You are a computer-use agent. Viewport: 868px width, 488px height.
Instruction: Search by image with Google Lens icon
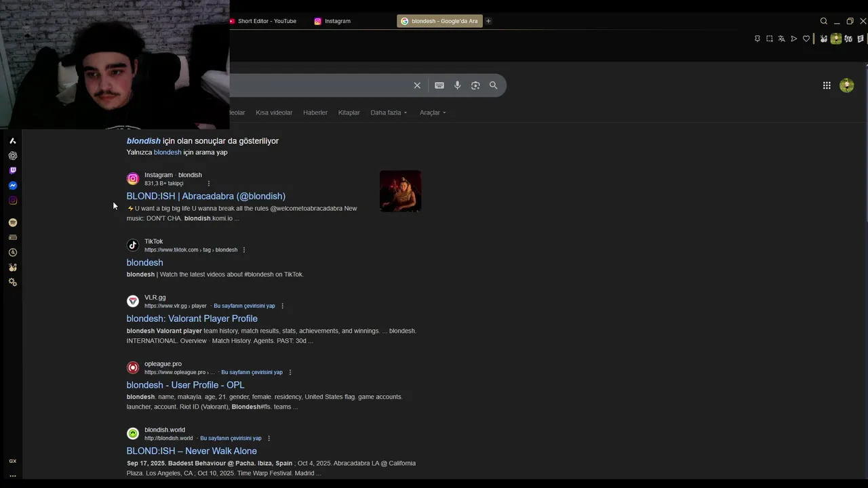click(x=475, y=85)
